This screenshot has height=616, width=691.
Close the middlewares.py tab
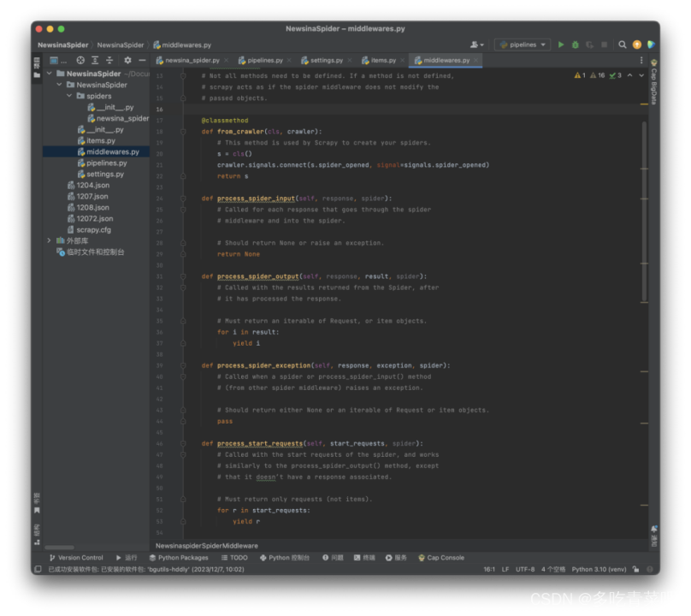coord(476,61)
